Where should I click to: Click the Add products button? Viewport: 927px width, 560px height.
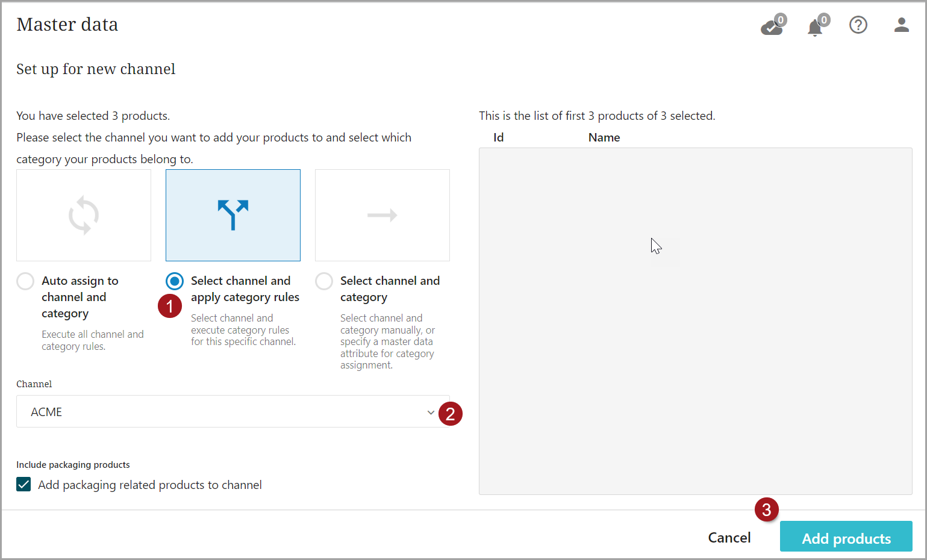coord(846,538)
